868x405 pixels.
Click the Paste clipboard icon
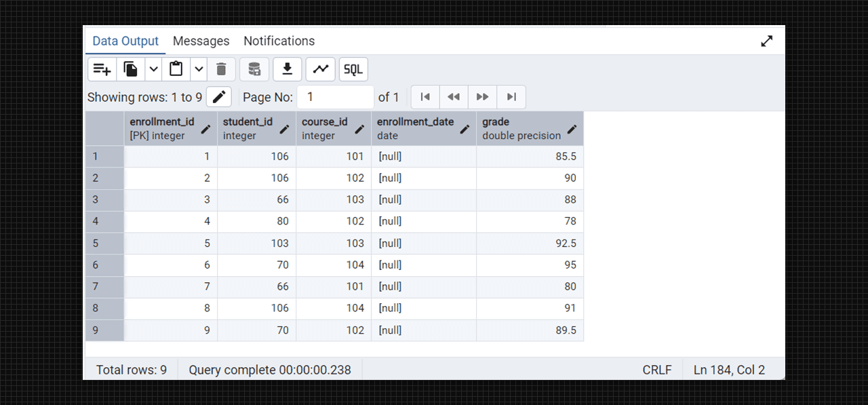point(176,69)
